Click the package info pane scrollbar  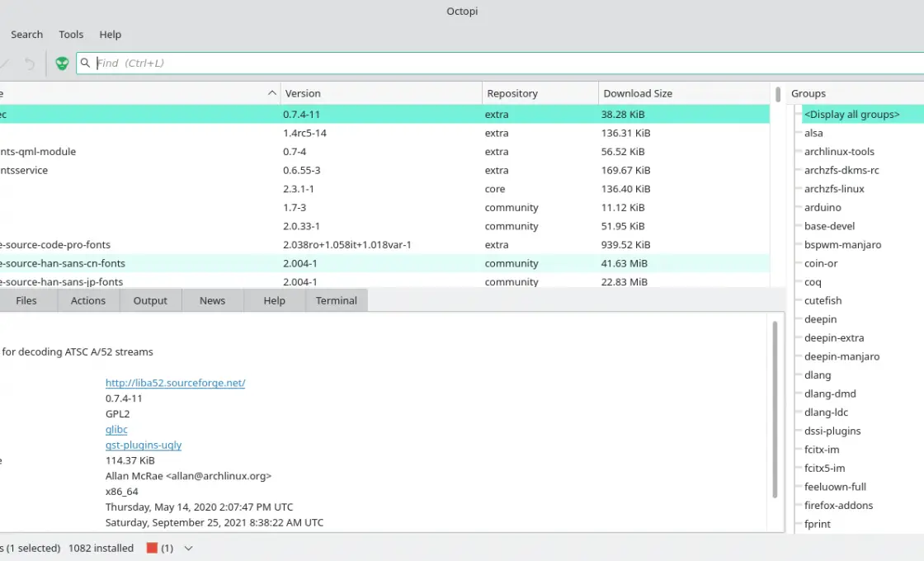click(775, 409)
